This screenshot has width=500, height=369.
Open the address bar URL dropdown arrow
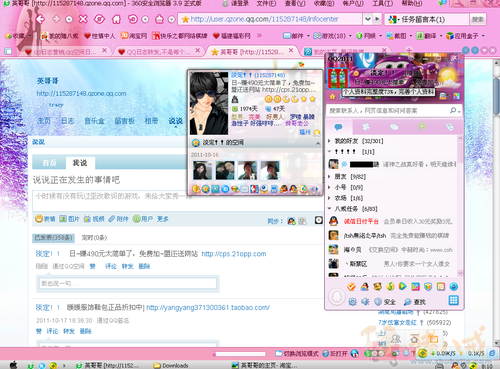tap(367, 19)
